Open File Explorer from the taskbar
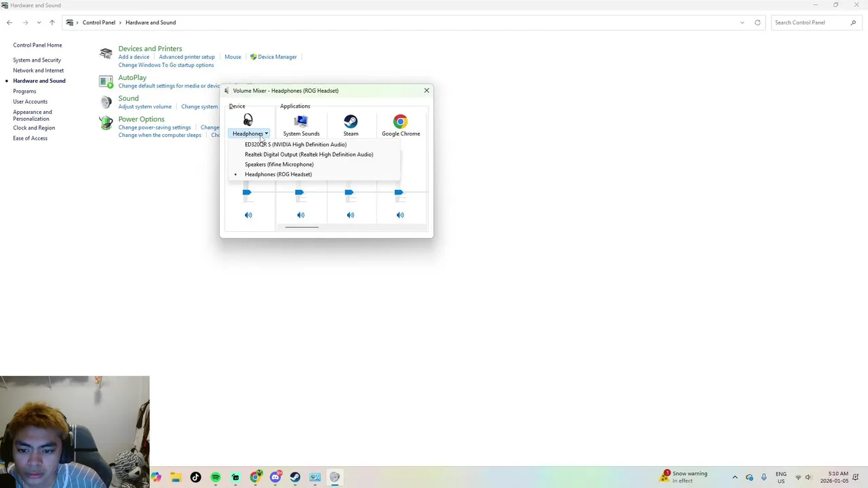 pos(176,477)
